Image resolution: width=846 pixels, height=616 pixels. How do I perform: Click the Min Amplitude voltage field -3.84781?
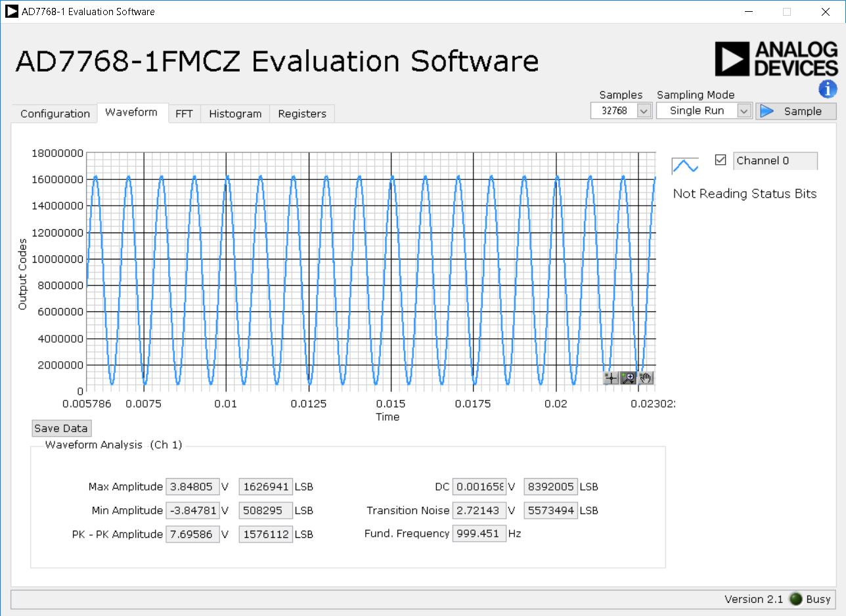(x=192, y=510)
